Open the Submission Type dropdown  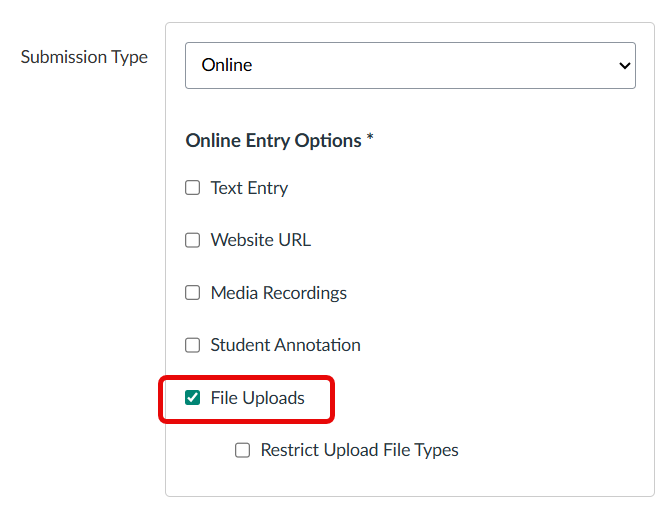[410, 65]
